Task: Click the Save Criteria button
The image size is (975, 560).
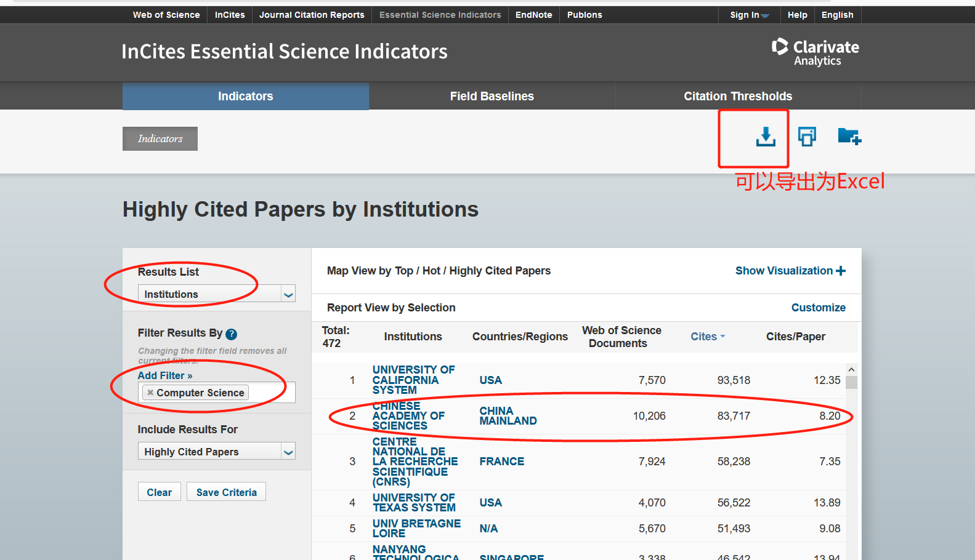Action: point(227,492)
